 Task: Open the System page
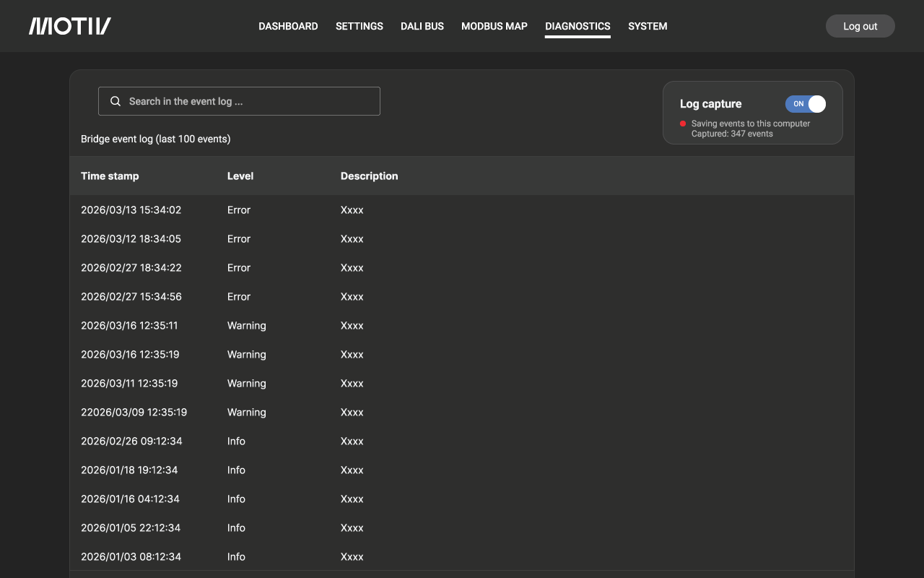click(648, 26)
